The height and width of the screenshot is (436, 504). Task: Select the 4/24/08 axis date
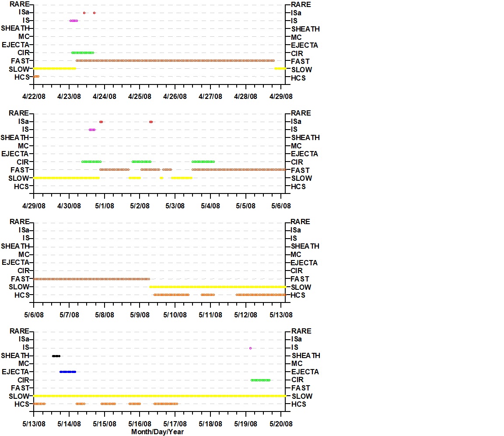point(105,96)
